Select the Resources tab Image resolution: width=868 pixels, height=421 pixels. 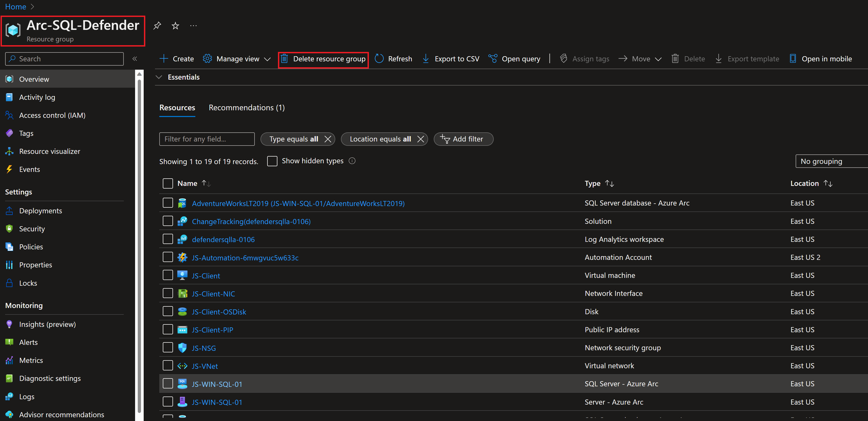177,108
